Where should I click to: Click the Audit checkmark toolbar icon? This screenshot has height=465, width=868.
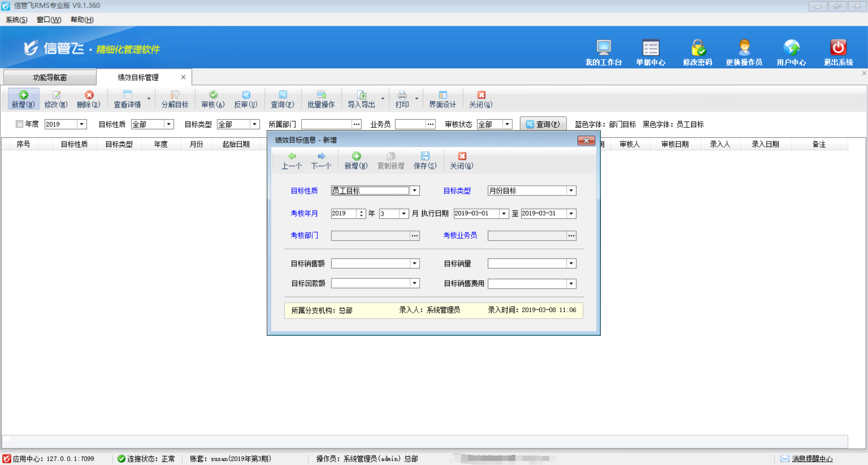coord(213,95)
